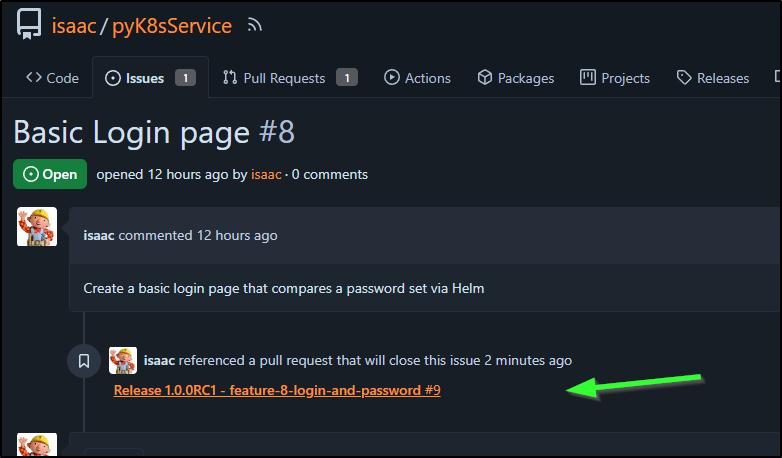Viewport: 782px width, 458px height.
Task: Open the isaac owner link in header
Action: [x=74, y=26]
